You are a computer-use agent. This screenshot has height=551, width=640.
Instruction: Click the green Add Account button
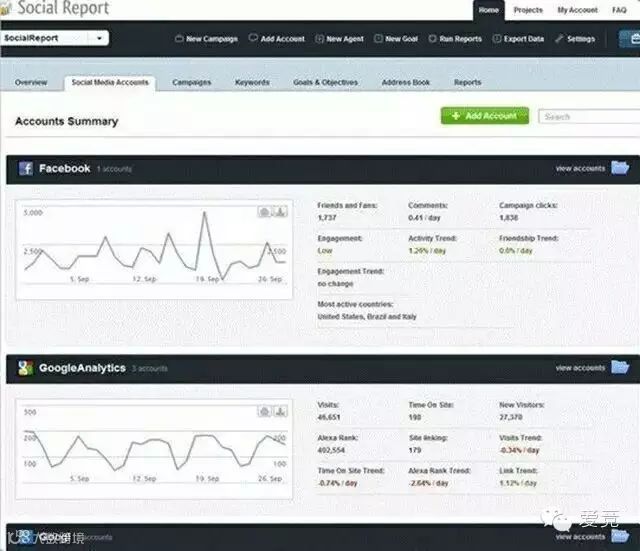click(x=485, y=116)
